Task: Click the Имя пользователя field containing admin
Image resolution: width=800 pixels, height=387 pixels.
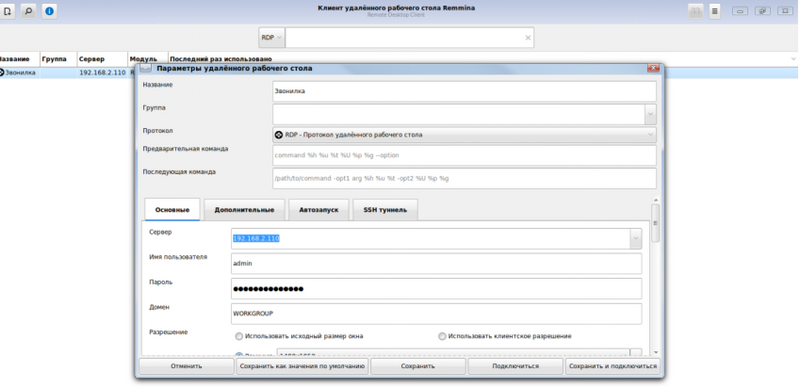Action: pos(436,264)
